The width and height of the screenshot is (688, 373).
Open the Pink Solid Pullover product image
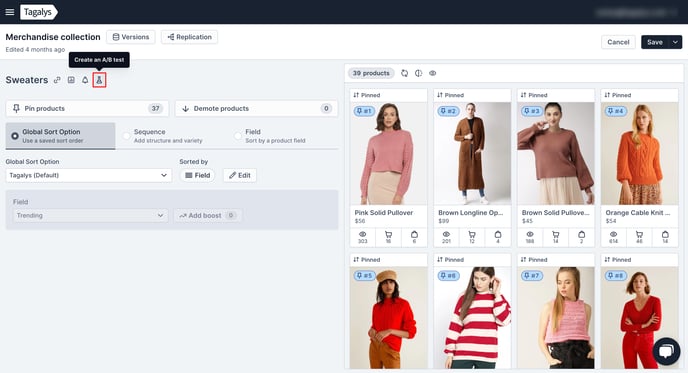388,154
